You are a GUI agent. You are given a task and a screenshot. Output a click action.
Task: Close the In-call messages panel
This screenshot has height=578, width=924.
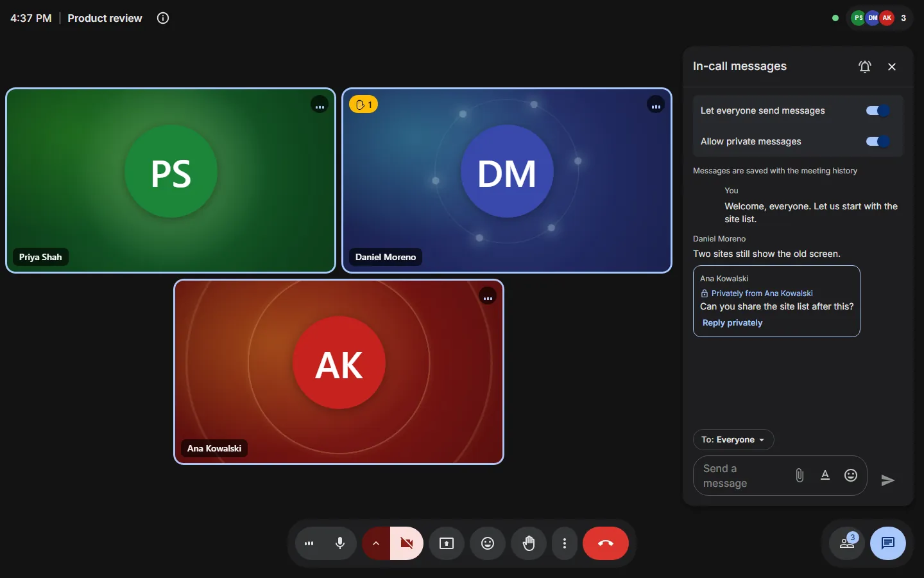[892, 67]
